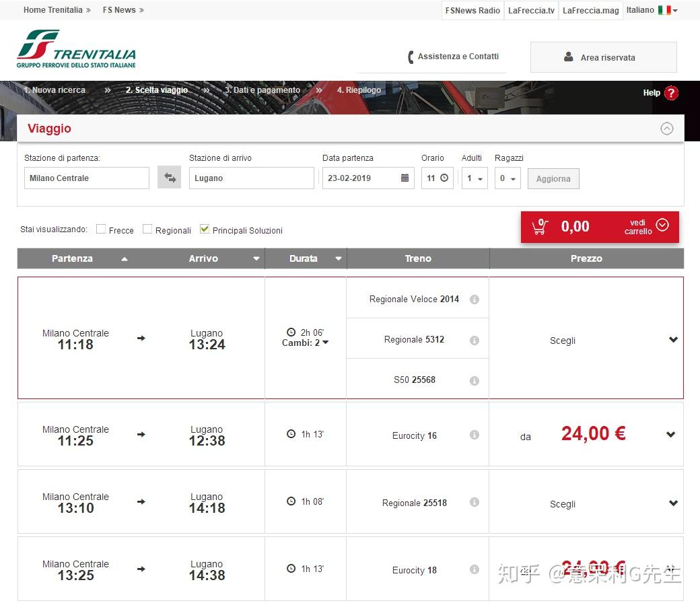Viewport: 700px width, 603px height.
Task: Open the Italiano language dropdown
Action: point(652,10)
